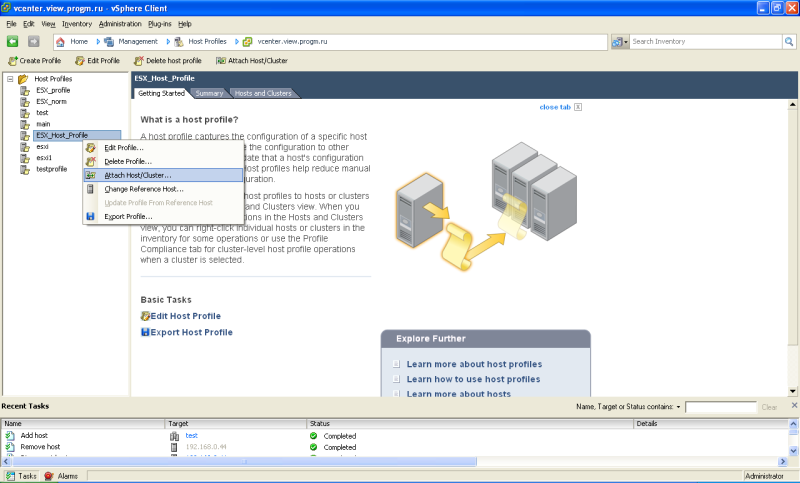
Task: Expand the arrow after Home in breadcrumb
Action: click(x=98, y=42)
